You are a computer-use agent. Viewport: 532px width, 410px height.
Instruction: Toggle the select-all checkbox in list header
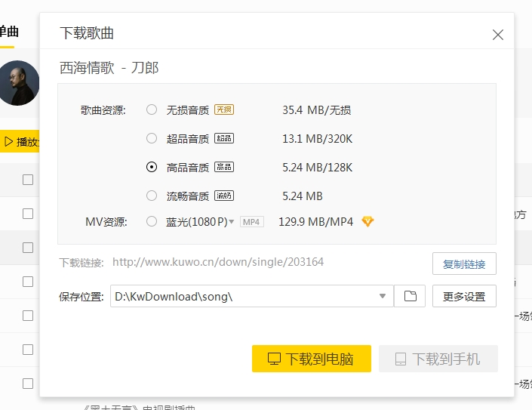(28, 180)
